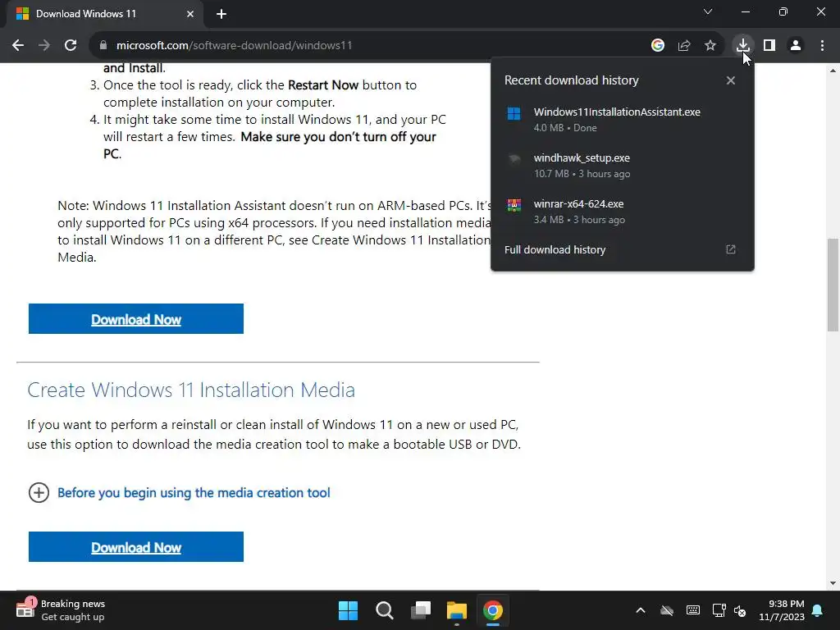
Task: Click the cloud sync tray icon
Action: [x=667, y=610]
